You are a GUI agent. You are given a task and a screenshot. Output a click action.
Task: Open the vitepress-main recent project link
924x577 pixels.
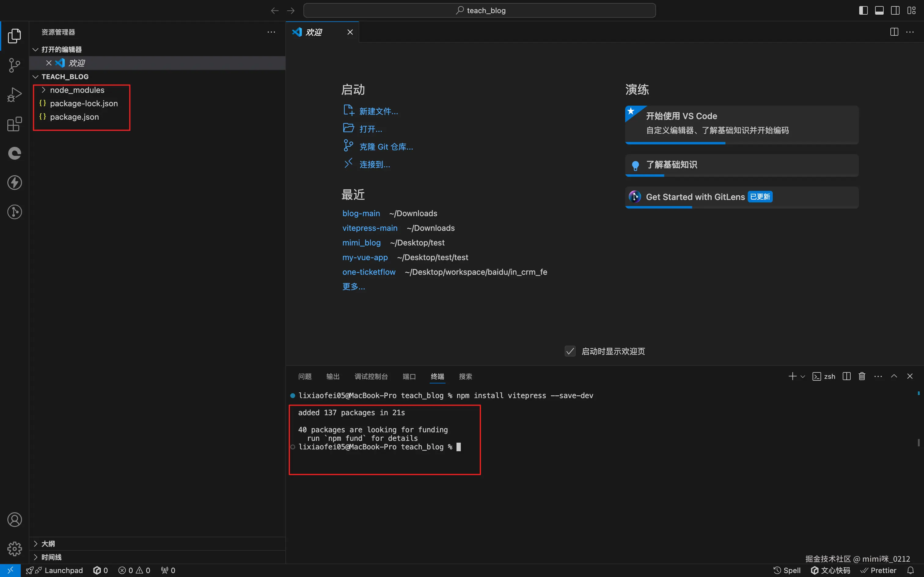[370, 228]
